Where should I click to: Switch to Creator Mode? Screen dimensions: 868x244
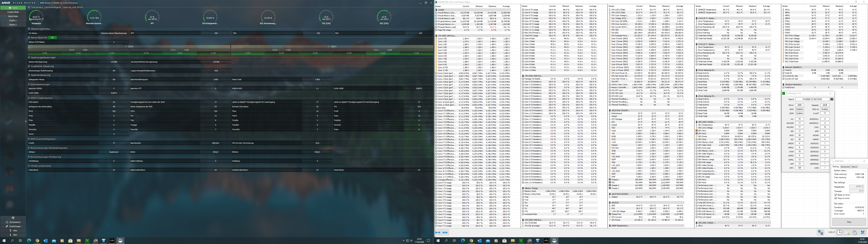(x=13, y=12)
